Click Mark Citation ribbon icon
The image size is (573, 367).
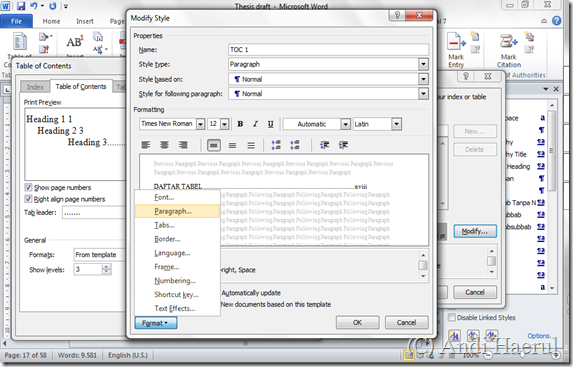click(x=509, y=49)
